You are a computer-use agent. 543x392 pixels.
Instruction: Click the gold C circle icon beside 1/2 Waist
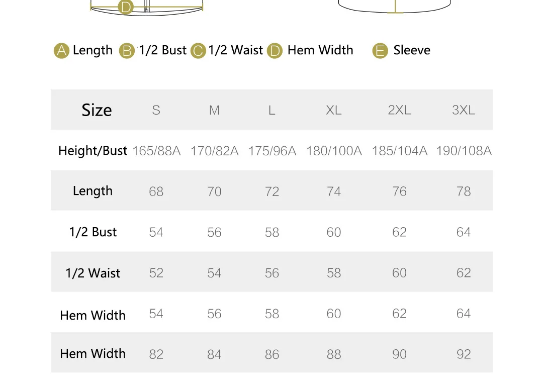(199, 51)
